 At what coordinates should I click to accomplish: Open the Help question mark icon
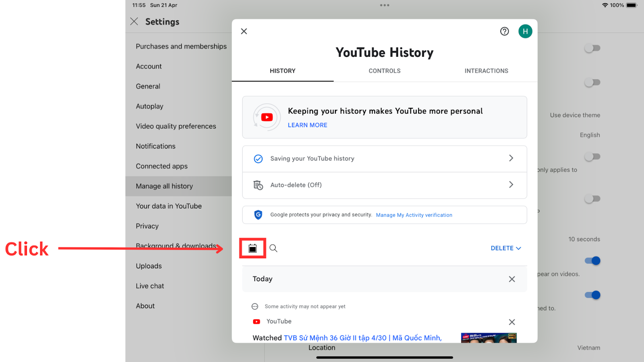pos(504,31)
